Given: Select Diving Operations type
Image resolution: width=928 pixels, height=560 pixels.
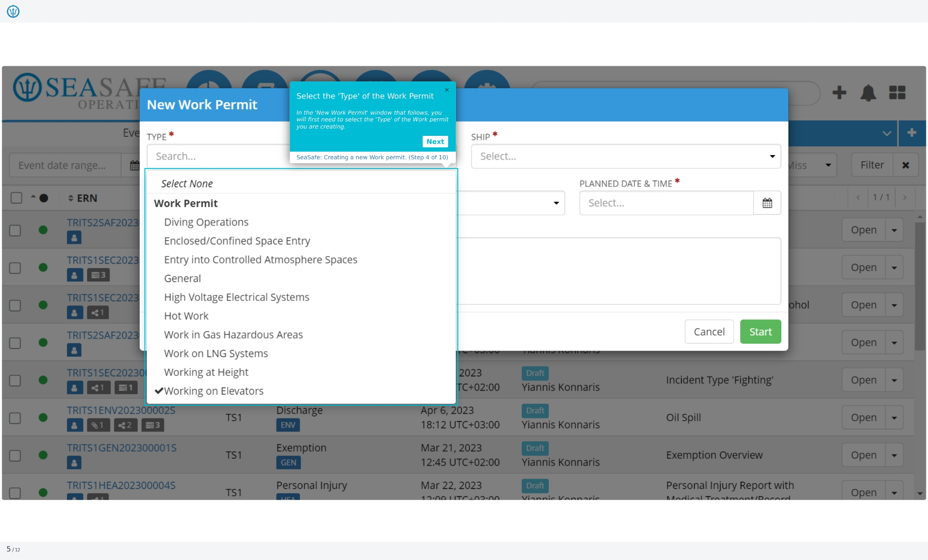Looking at the screenshot, I should tap(206, 222).
